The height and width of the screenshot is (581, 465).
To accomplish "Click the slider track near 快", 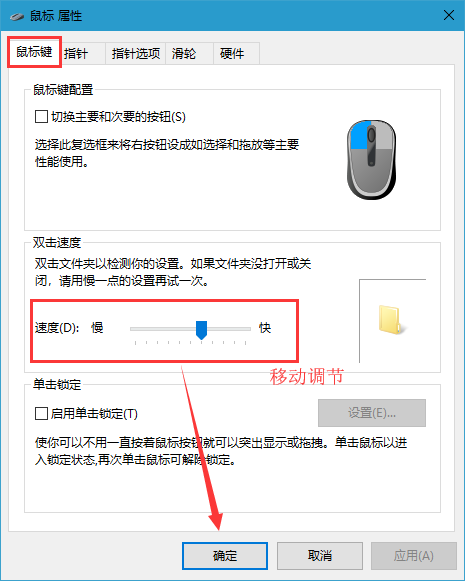I will point(241,329).
